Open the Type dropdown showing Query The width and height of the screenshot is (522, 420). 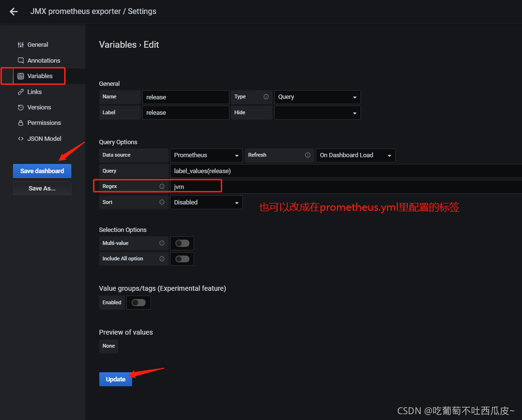(317, 97)
